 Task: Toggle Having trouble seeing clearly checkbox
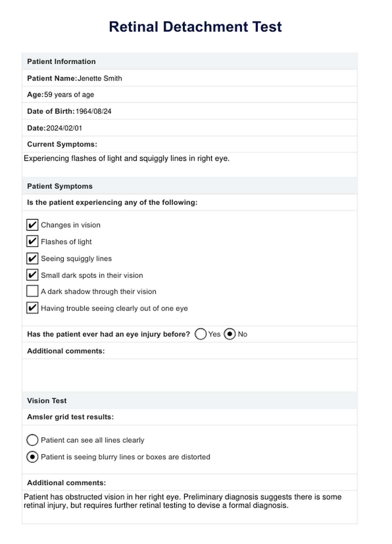[32, 308]
